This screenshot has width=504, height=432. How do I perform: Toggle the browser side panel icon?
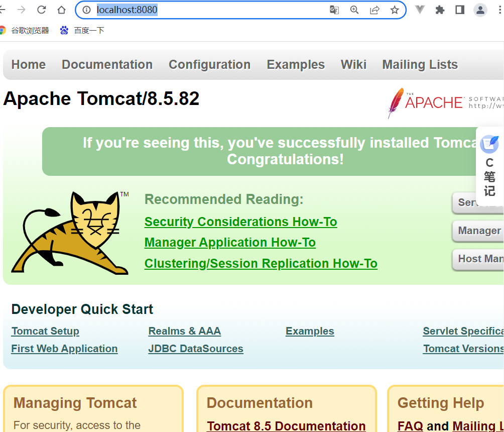click(460, 10)
